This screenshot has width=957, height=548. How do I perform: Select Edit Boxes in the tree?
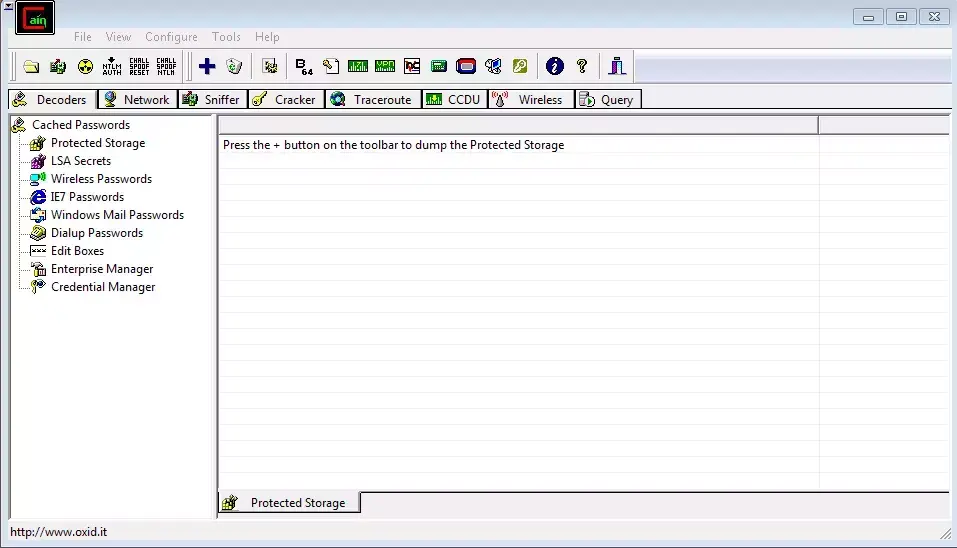click(78, 251)
